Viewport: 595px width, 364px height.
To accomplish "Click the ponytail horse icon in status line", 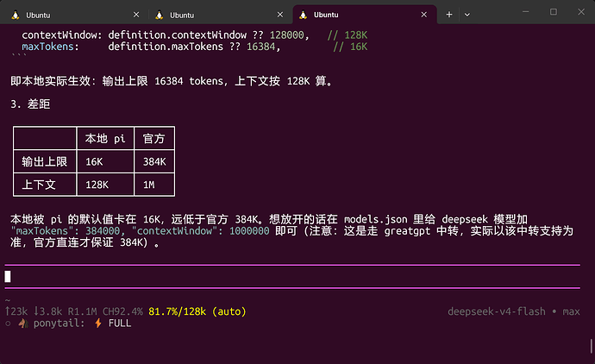I will click(23, 323).
